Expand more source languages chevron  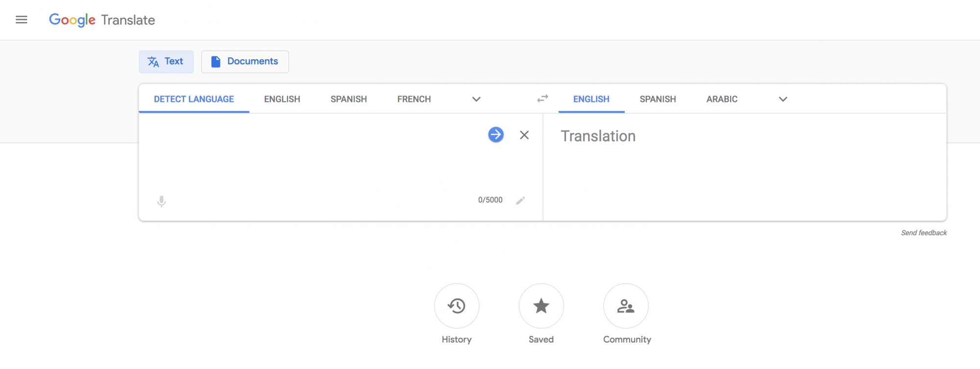[x=476, y=99]
